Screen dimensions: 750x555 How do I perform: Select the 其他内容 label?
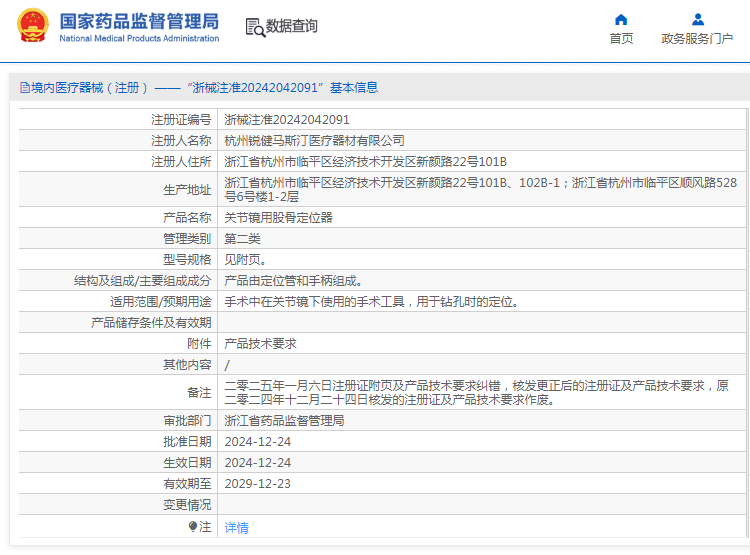(187, 365)
